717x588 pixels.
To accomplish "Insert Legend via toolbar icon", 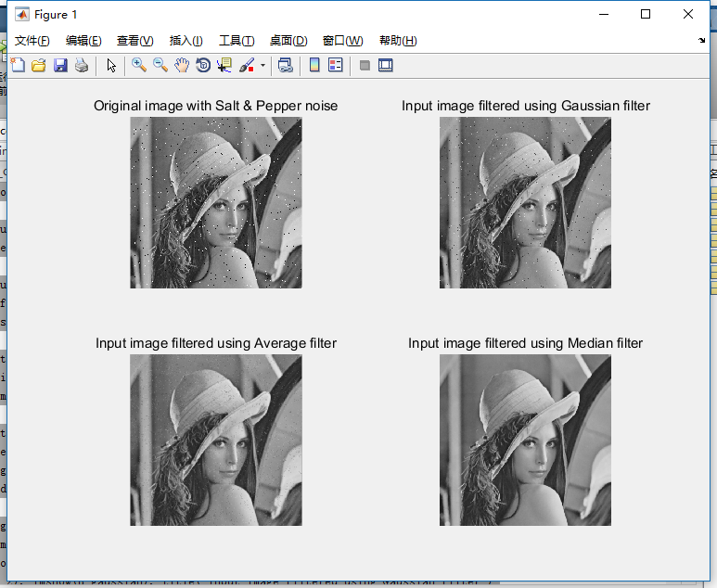I will tap(336, 65).
